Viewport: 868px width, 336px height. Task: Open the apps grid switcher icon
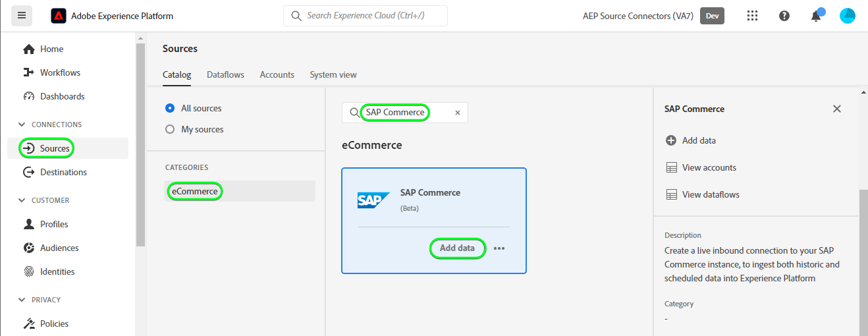pyautogui.click(x=752, y=16)
